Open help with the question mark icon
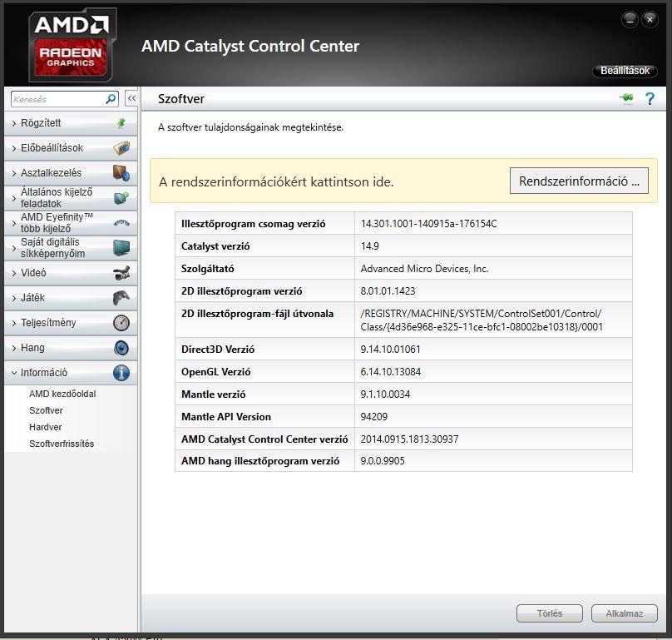Image resolution: width=672 pixels, height=640 pixels. click(x=650, y=99)
